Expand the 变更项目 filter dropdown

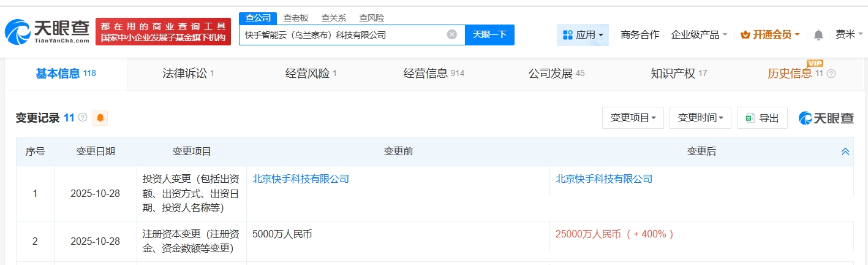[633, 118]
